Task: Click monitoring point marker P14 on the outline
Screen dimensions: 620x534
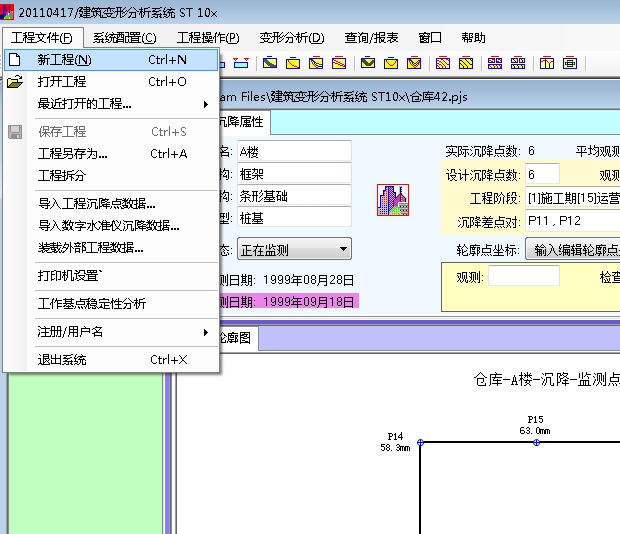Action: (420, 442)
